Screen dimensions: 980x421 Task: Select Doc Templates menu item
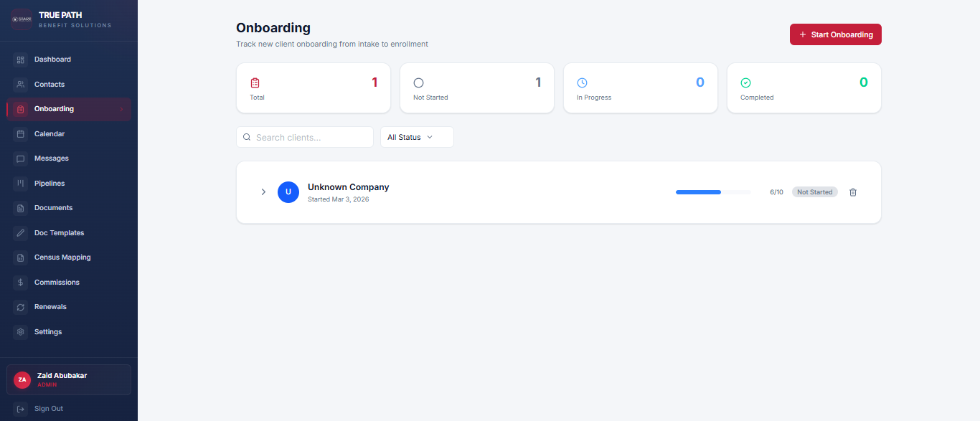[59, 233]
